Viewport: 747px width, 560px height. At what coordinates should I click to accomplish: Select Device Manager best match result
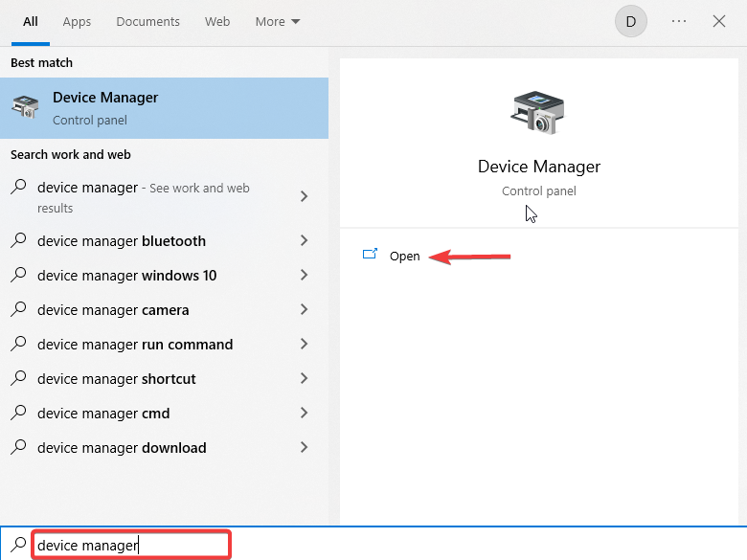[x=165, y=108]
